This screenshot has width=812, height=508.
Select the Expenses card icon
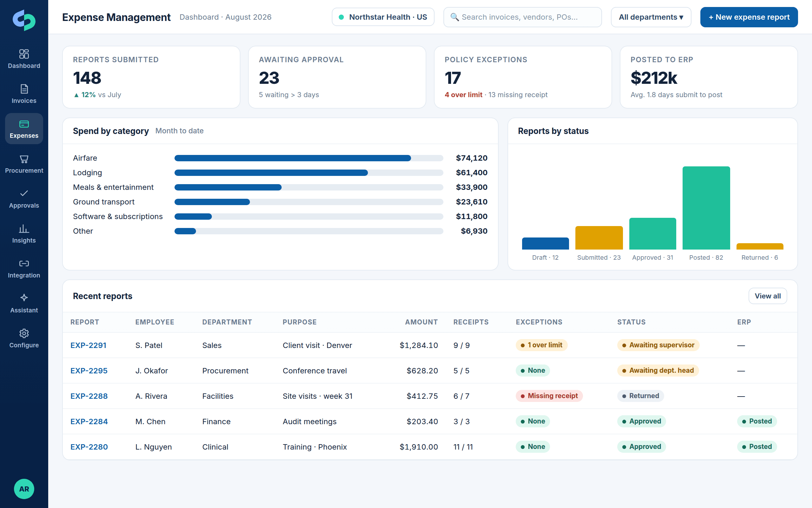[24, 124]
